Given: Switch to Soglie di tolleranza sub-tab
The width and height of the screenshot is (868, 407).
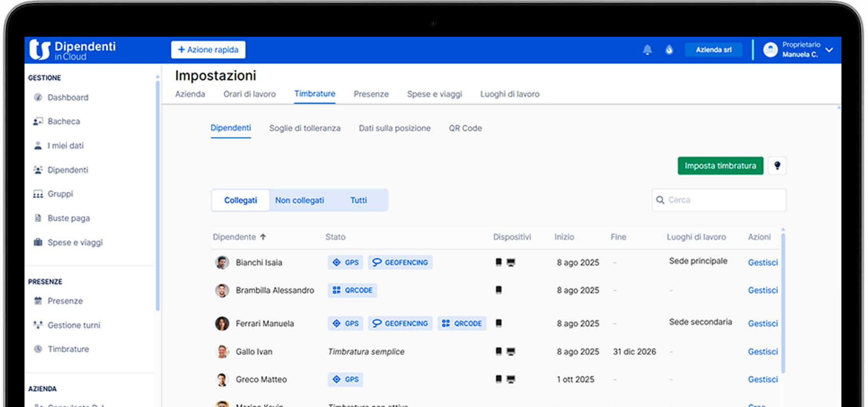Looking at the screenshot, I should pyautogui.click(x=305, y=128).
